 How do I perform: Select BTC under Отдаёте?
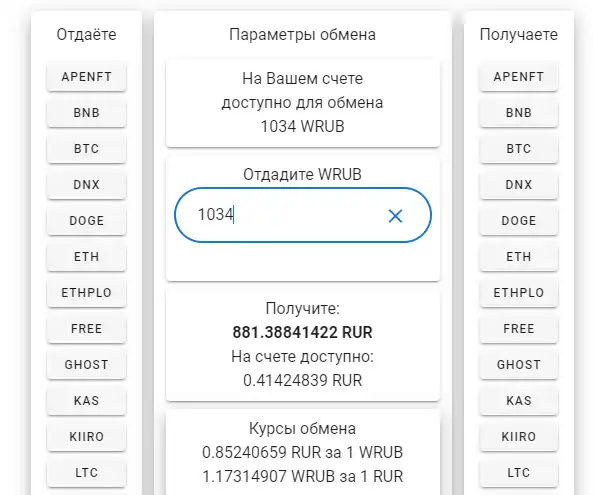coord(86,148)
